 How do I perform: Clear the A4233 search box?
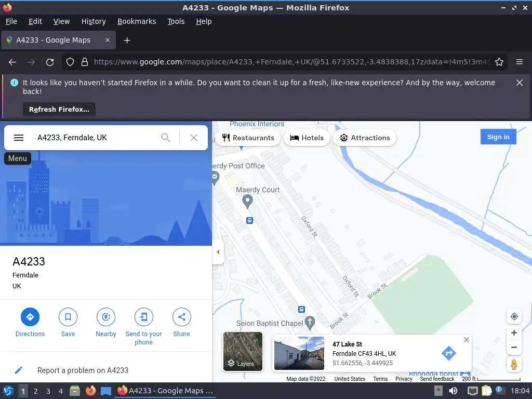point(194,138)
